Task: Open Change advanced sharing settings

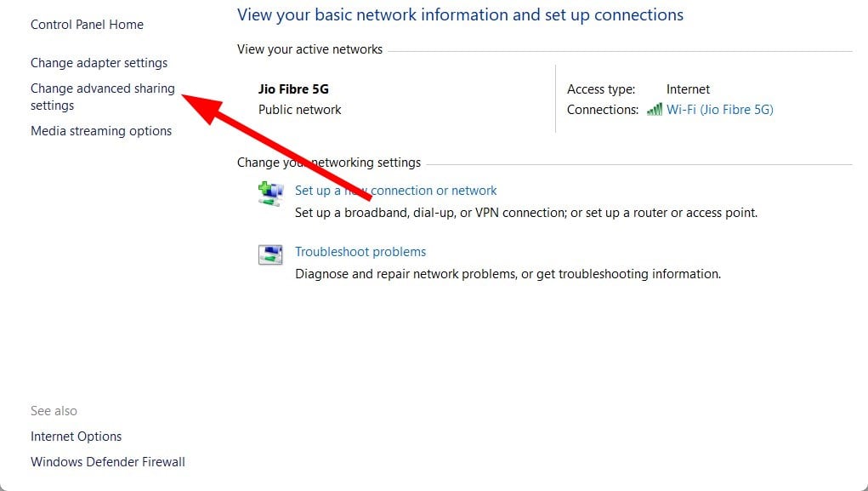Action: 102,97
